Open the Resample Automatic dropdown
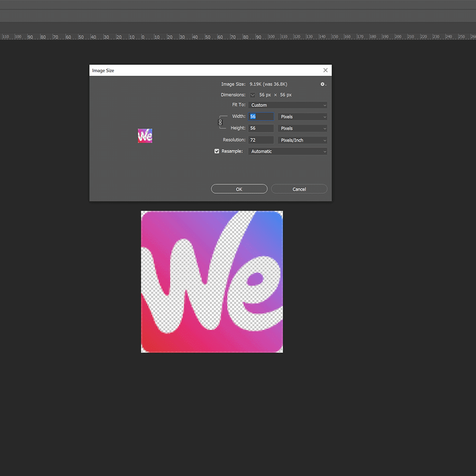This screenshot has height=476, width=476. point(288,151)
